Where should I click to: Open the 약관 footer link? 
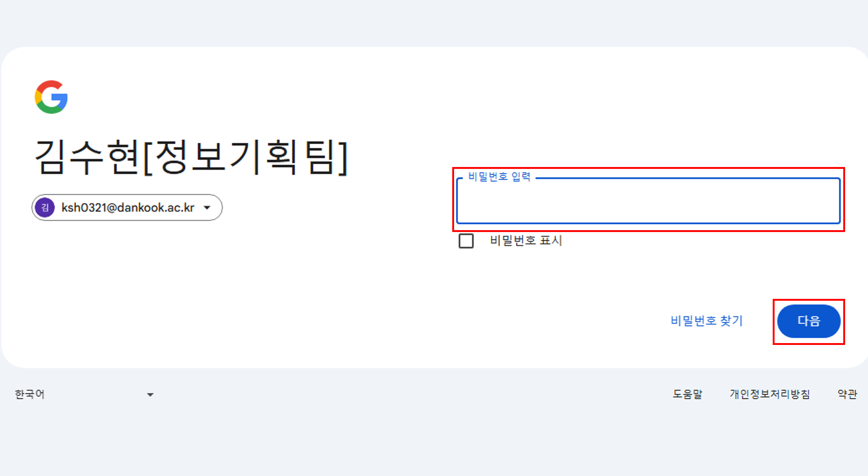[x=847, y=394]
